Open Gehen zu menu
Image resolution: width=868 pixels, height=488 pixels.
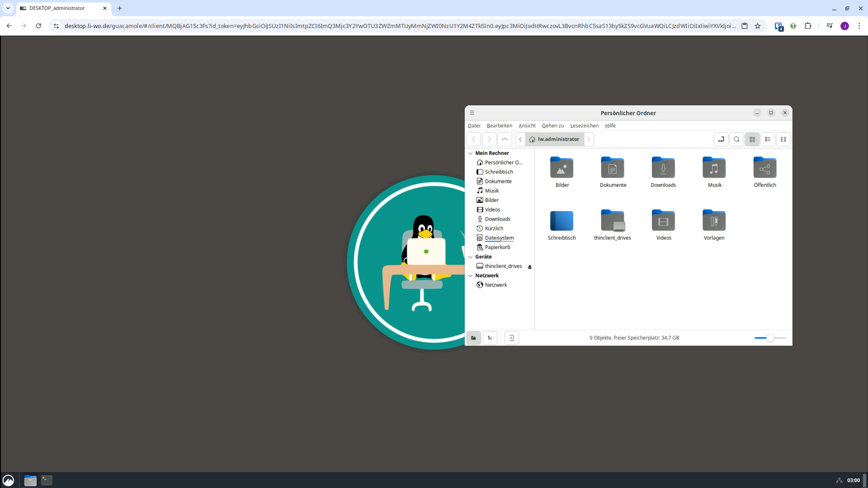pyautogui.click(x=553, y=126)
